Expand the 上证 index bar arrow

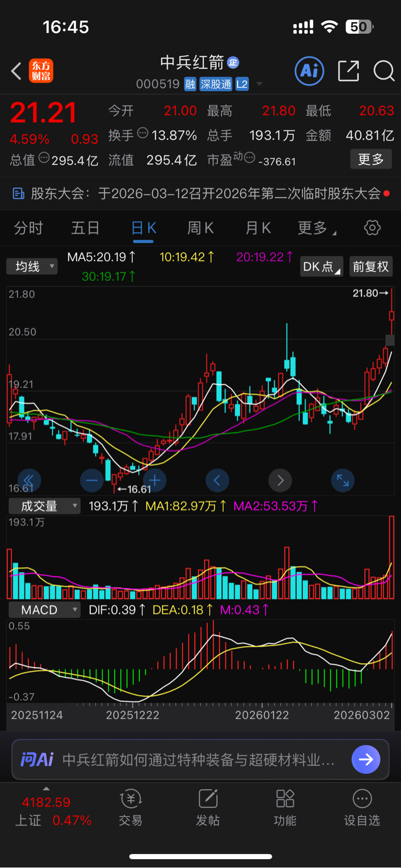(x=46, y=789)
